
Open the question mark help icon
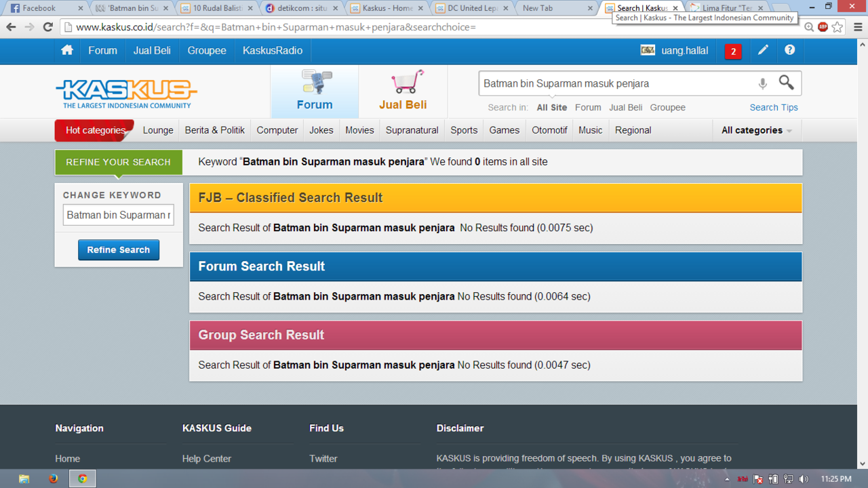(x=789, y=50)
